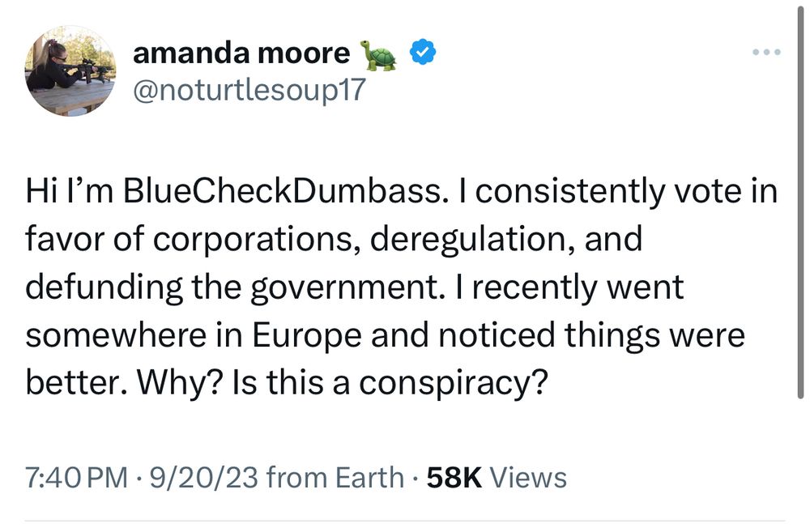This screenshot has width=810, height=532.
Task: Open the Earth location link
Action: pos(372,477)
